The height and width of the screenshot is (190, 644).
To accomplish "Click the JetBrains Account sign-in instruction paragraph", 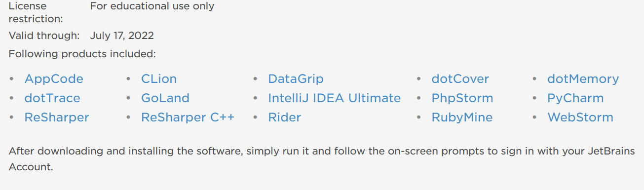I will pos(322,159).
